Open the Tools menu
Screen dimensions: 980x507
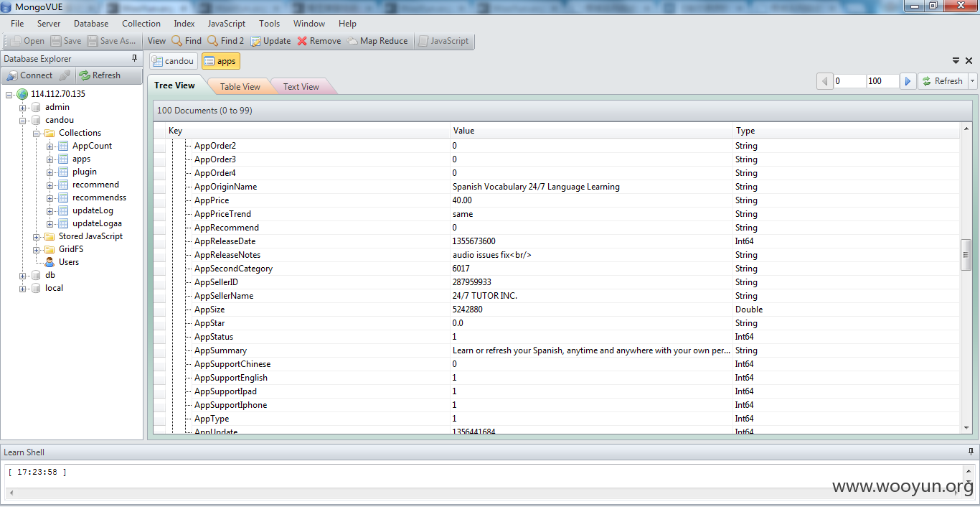pyautogui.click(x=270, y=24)
